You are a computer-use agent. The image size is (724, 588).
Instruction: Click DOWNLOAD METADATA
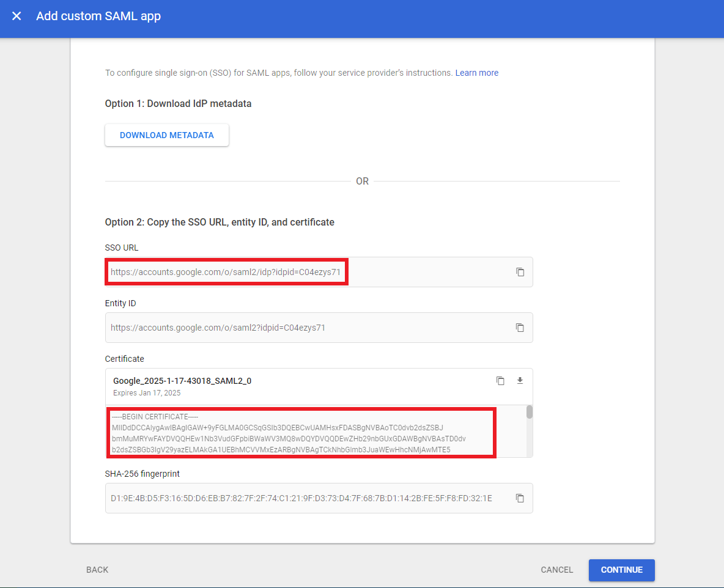click(166, 134)
